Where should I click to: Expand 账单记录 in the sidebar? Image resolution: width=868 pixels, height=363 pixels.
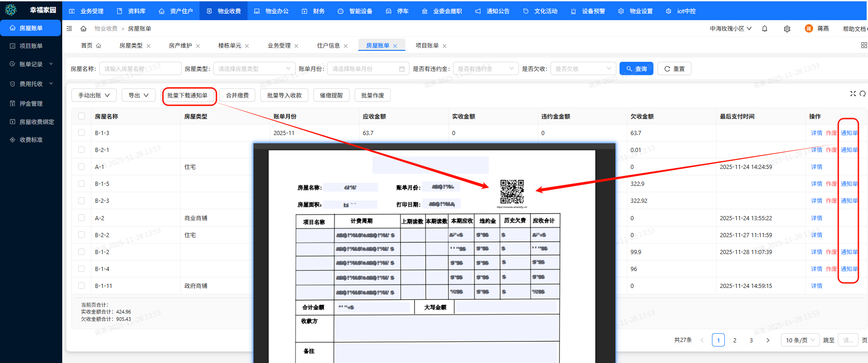coord(31,64)
